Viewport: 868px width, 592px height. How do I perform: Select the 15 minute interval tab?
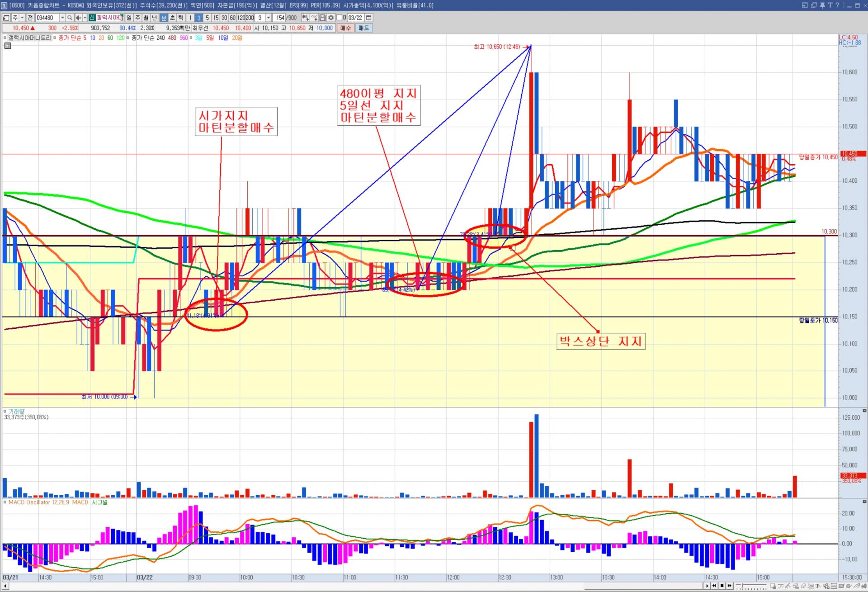[216, 18]
